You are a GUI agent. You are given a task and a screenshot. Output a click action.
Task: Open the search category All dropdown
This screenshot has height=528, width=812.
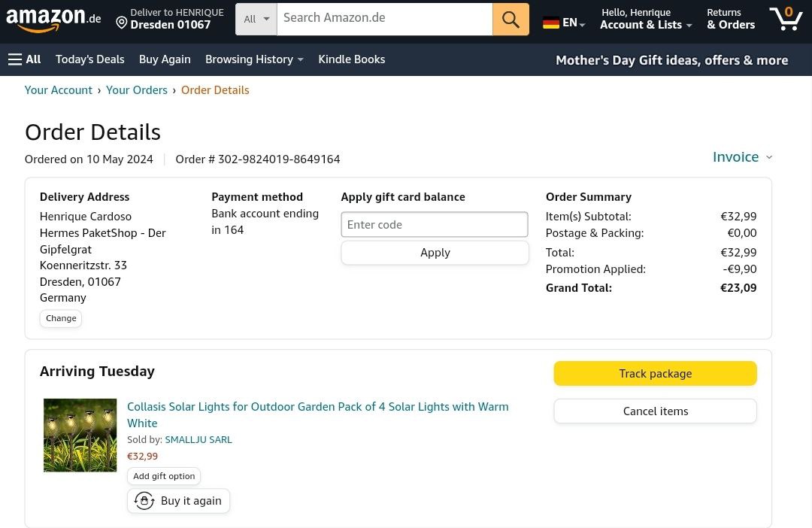(x=256, y=20)
